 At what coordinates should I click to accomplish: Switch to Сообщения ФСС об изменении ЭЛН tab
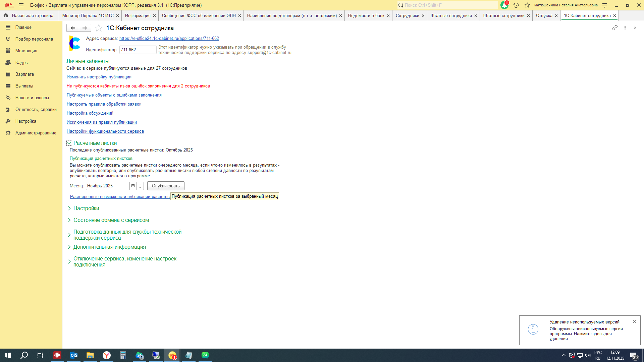pos(199,16)
